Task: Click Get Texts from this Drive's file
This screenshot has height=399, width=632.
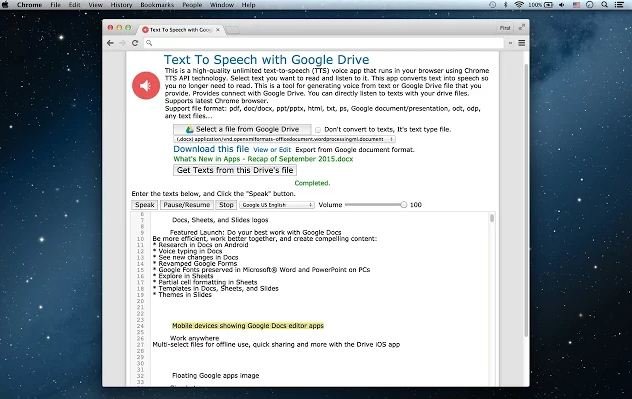Action: (235, 170)
